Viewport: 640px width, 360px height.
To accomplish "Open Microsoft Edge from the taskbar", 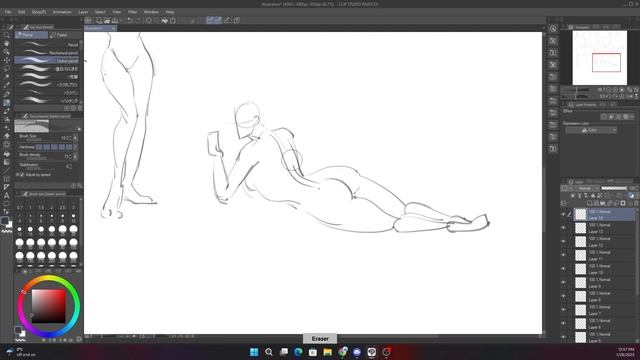I will 298,352.
